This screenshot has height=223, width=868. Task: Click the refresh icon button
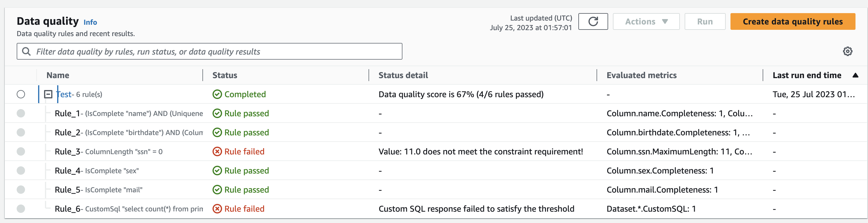click(593, 21)
